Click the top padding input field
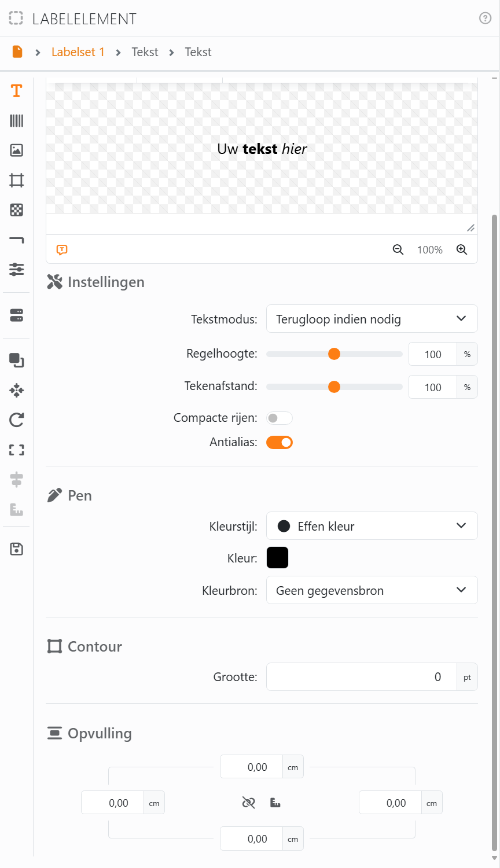The image size is (500, 868). coord(251,767)
